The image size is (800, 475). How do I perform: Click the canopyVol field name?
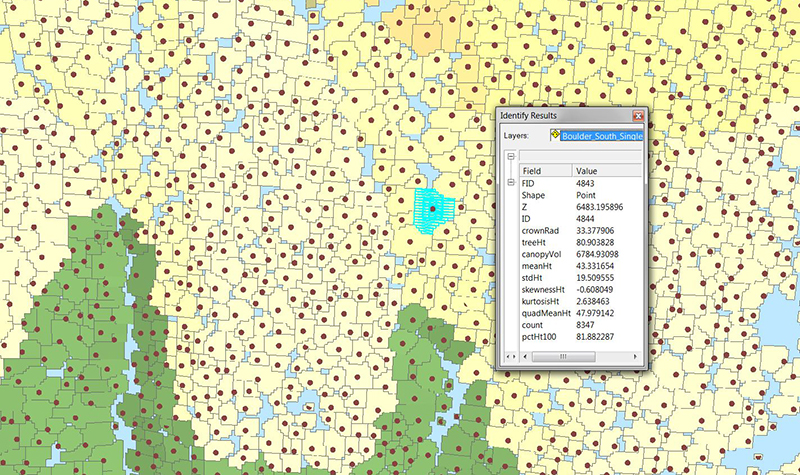pyautogui.click(x=541, y=254)
